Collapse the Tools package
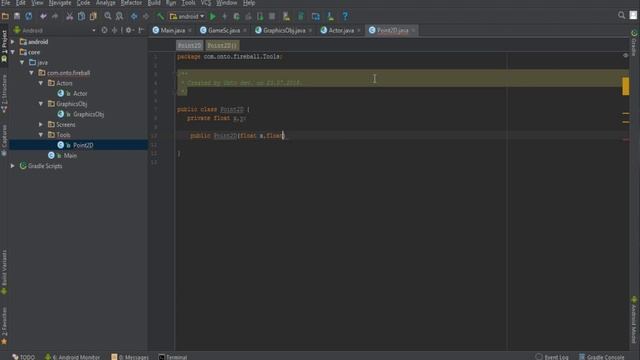The width and height of the screenshot is (640, 360). point(41,135)
